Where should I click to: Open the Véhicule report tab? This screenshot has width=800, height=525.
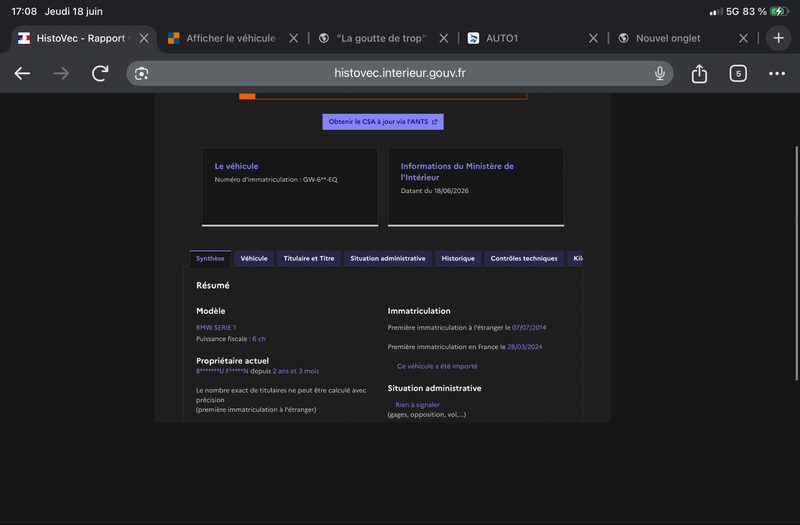point(254,259)
